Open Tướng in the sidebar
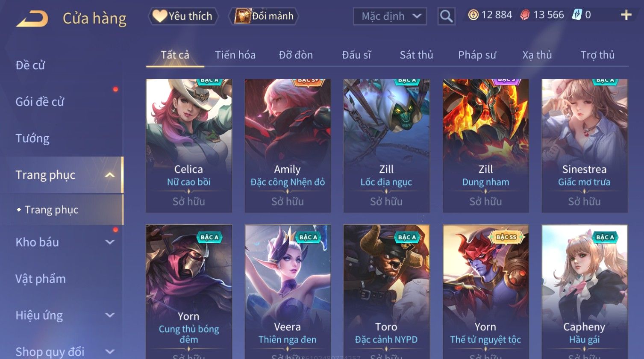The image size is (644, 359). point(32,138)
